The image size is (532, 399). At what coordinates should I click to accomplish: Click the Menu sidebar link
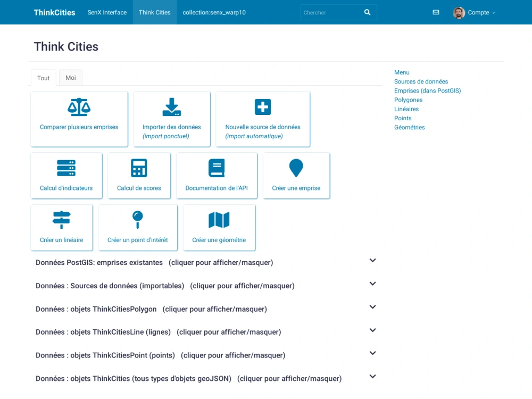coord(402,72)
